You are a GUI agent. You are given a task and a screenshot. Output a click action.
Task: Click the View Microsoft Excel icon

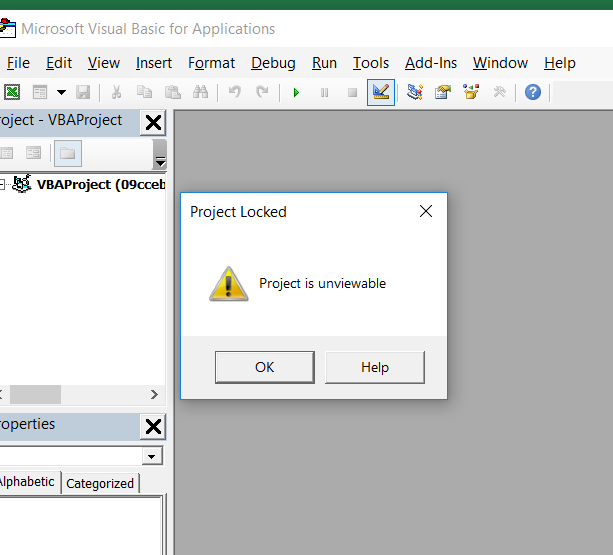click(x=12, y=92)
